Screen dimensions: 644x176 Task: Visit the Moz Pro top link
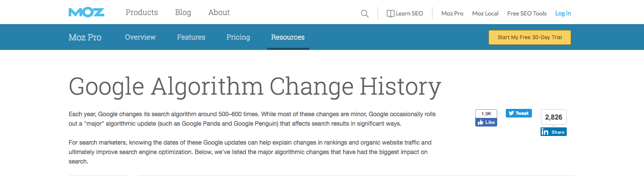(x=453, y=13)
